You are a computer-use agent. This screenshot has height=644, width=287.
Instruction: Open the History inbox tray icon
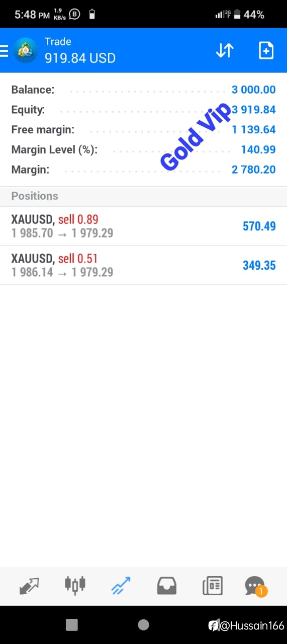pyautogui.click(x=166, y=586)
